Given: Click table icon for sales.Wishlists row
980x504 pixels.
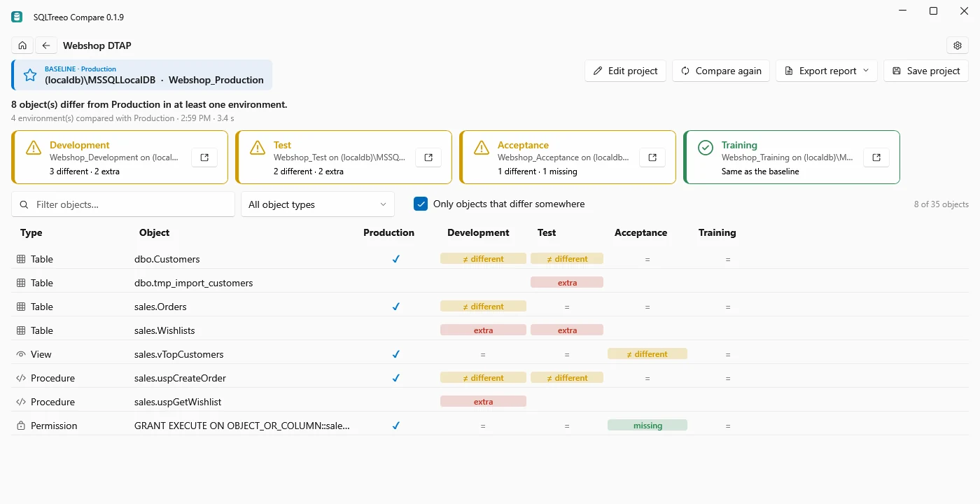Looking at the screenshot, I should [21, 330].
